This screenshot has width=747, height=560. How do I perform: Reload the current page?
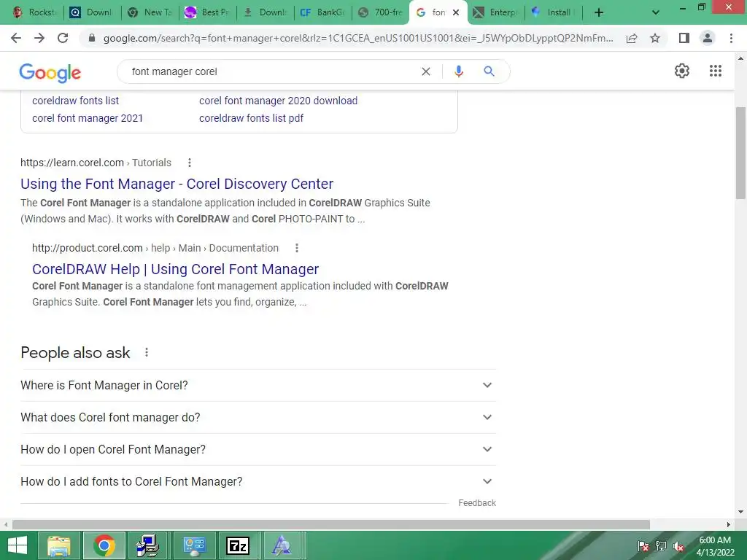pyautogui.click(x=63, y=38)
